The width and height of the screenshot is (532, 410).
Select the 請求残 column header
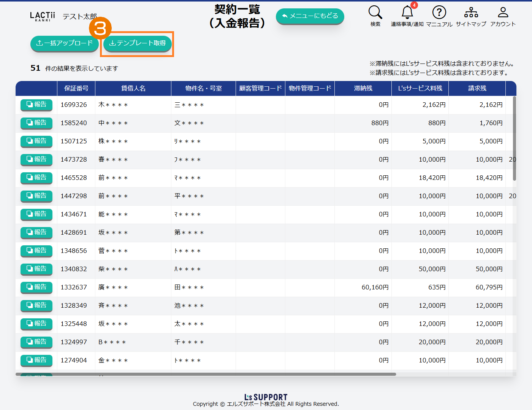tap(477, 88)
